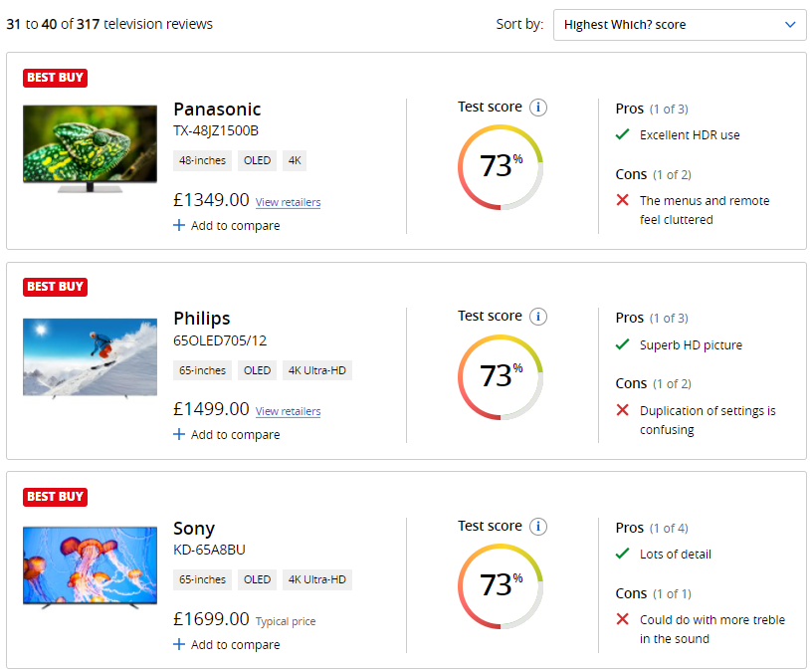810x672 pixels.
Task: Open View retailers for the Philips 65OLED705/12
Action: coord(288,411)
